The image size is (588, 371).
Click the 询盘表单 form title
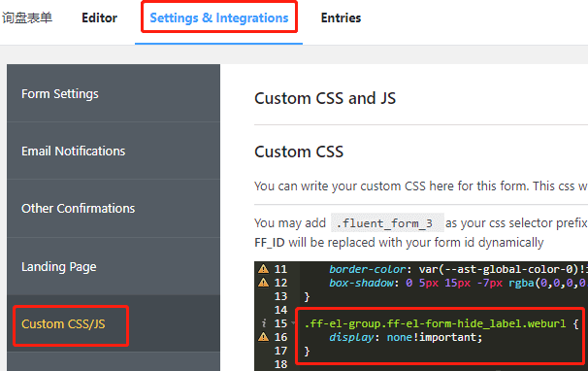click(x=27, y=18)
